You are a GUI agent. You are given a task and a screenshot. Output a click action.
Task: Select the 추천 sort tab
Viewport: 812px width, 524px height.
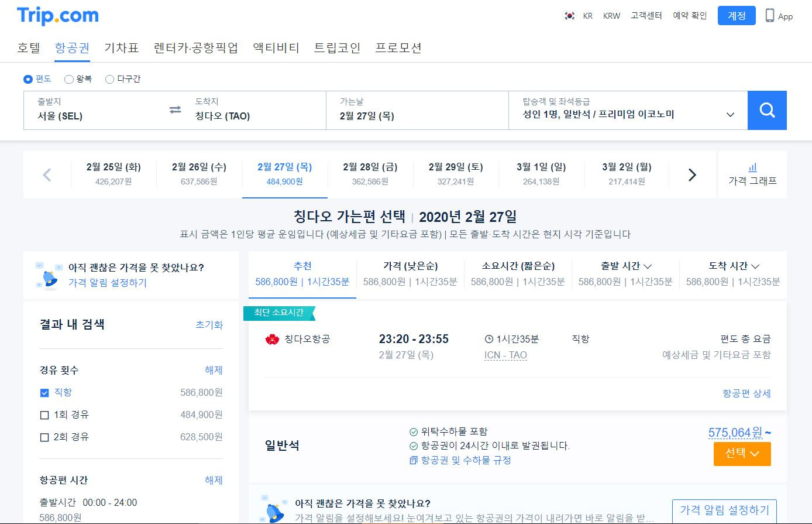click(302, 273)
